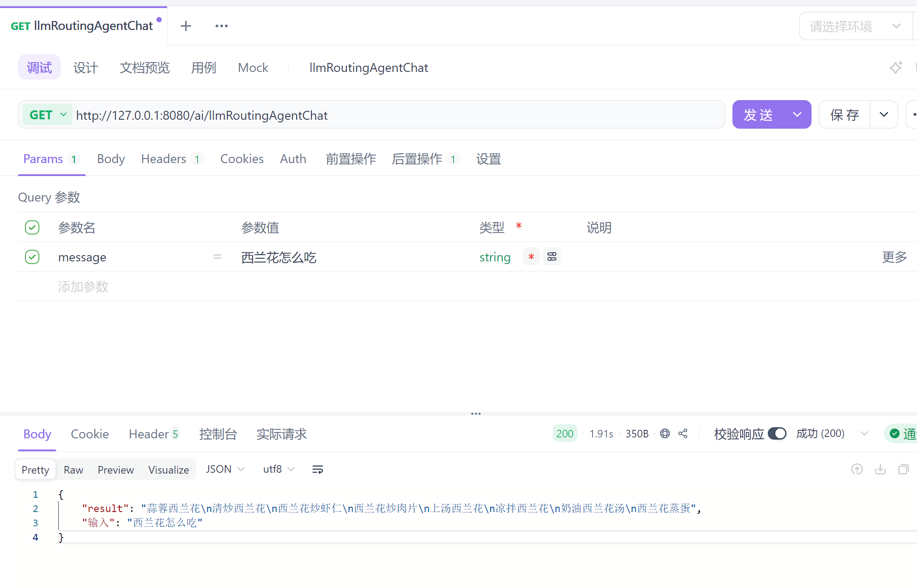Open the 实际请求 tab

(x=282, y=434)
